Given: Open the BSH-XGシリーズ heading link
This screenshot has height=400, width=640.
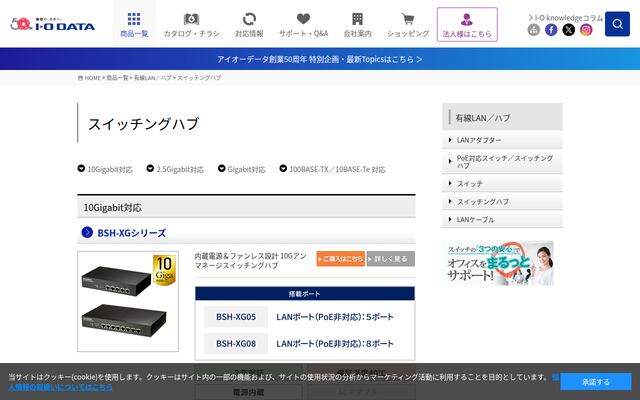Looking at the screenshot, I should click(131, 233).
